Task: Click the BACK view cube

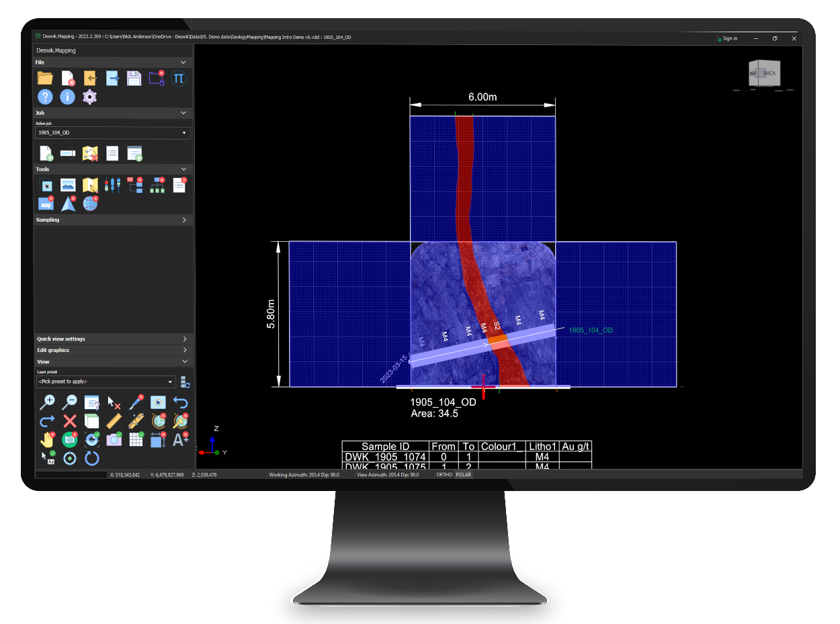Action: coord(765,73)
